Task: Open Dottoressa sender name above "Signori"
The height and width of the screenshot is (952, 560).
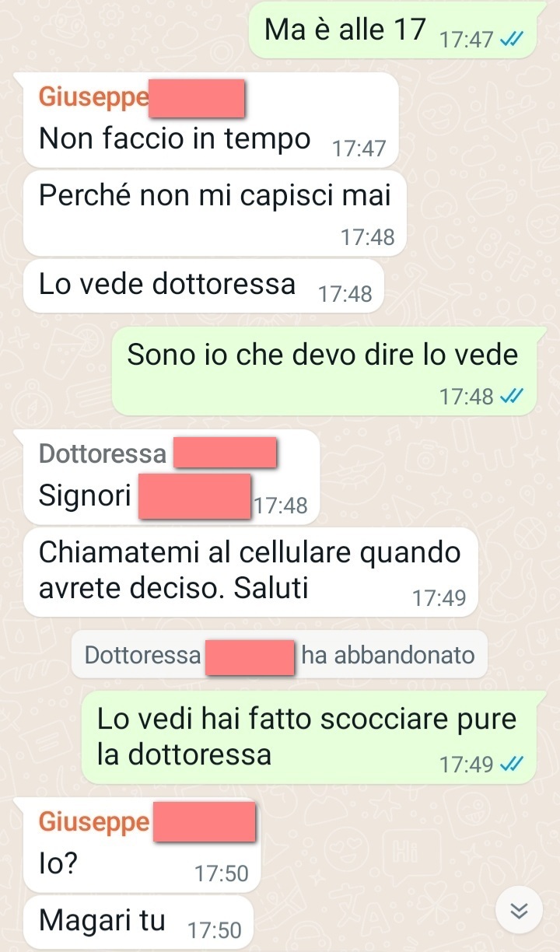Action: pyautogui.click(x=103, y=454)
